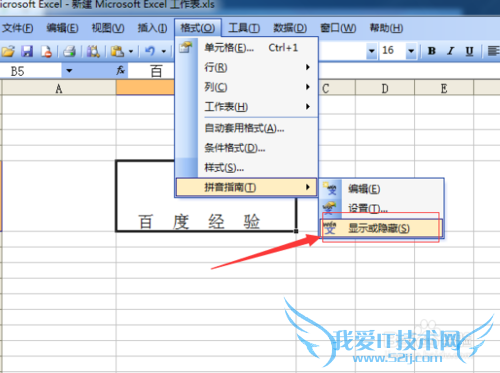Open the 视图(V) menu
The image size is (500, 373).
click(x=108, y=28)
